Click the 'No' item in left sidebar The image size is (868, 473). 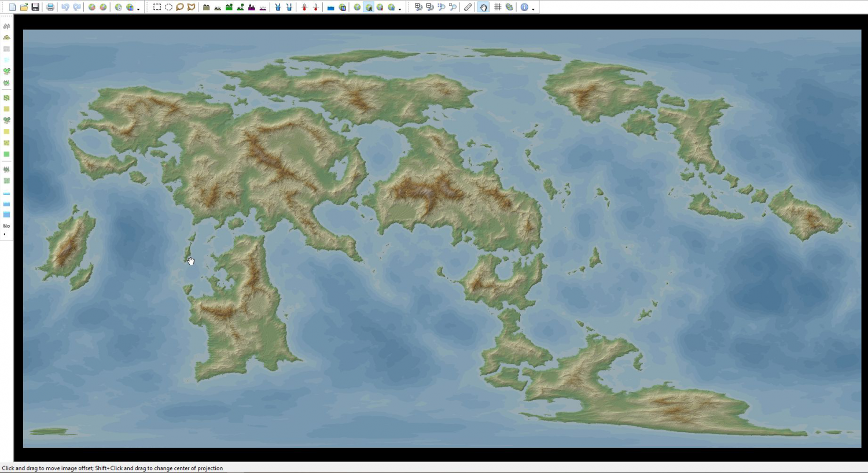[x=6, y=226]
